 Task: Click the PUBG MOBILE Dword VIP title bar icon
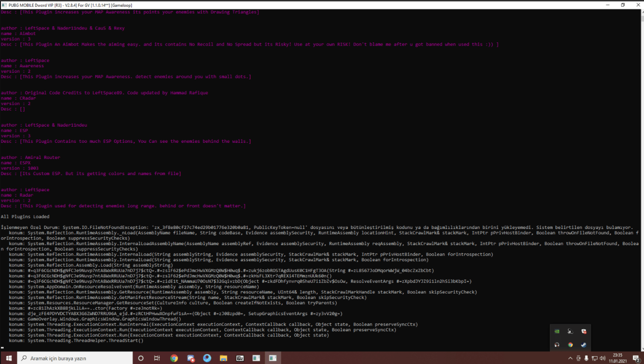4,5
